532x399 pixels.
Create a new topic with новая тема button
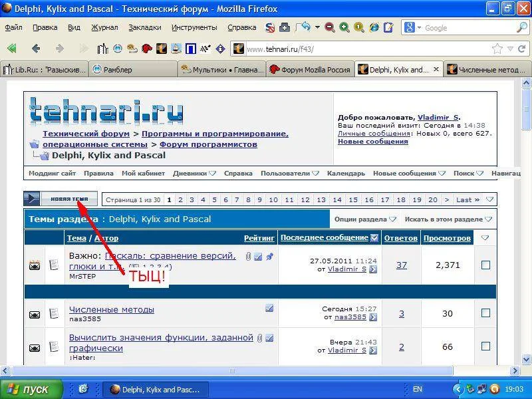click(61, 199)
